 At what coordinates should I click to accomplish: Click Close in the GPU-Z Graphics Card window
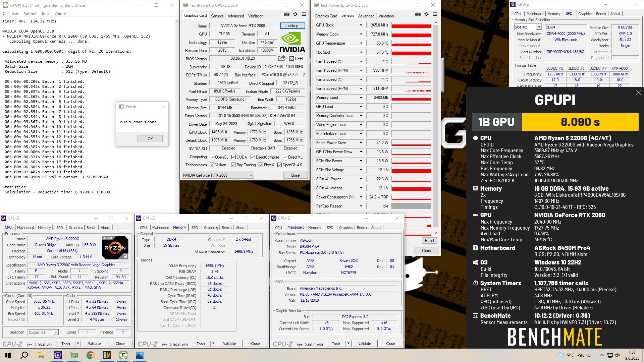point(295,175)
